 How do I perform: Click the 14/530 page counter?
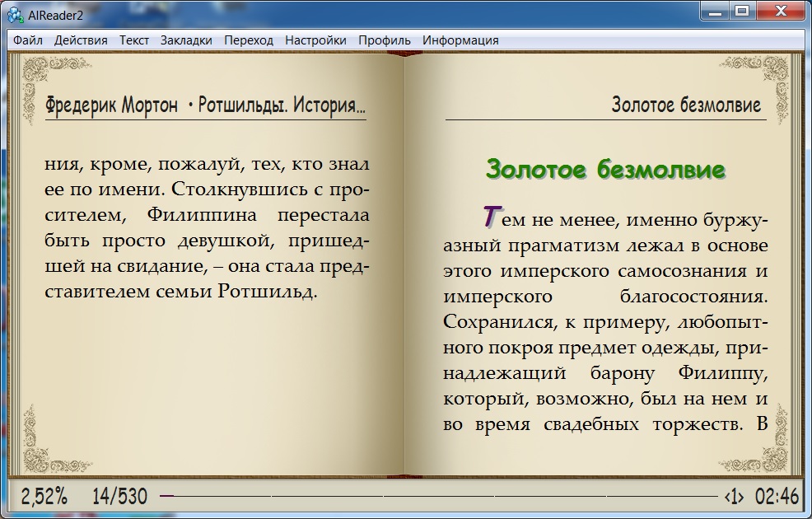[119, 496]
